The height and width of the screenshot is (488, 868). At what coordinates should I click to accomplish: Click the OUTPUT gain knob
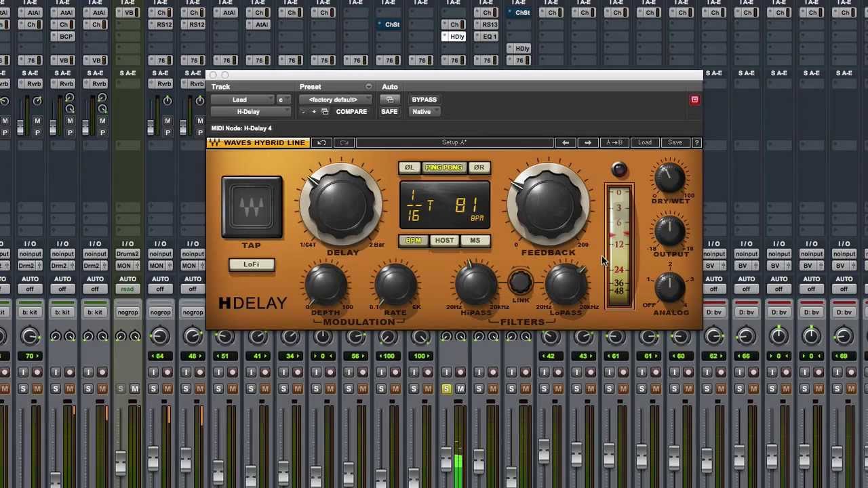(x=670, y=231)
